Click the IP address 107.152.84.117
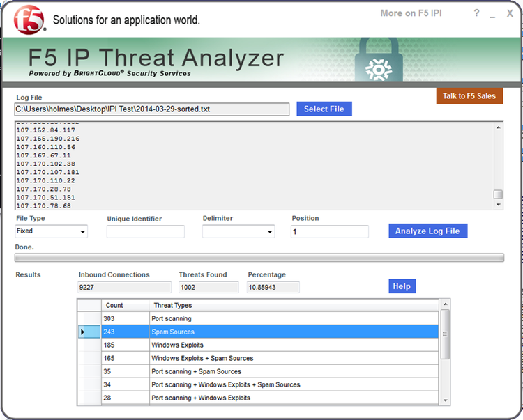This screenshot has width=523, height=420. [x=46, y=130]
